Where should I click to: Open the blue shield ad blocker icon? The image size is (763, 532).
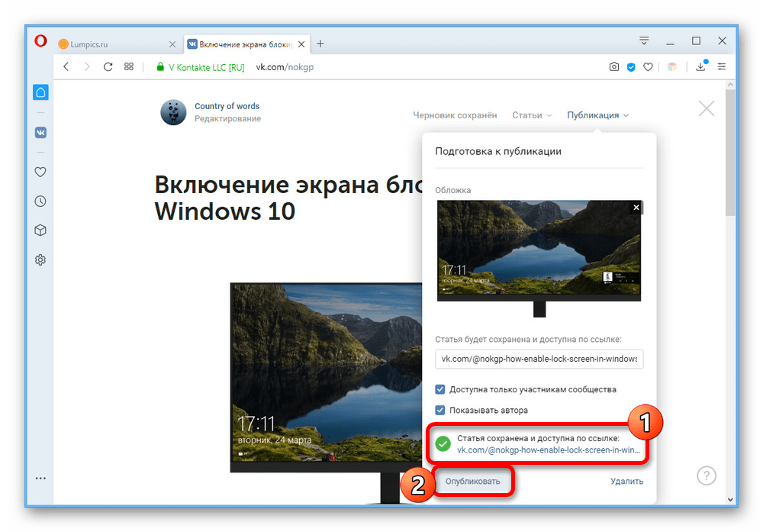(631, 67)
